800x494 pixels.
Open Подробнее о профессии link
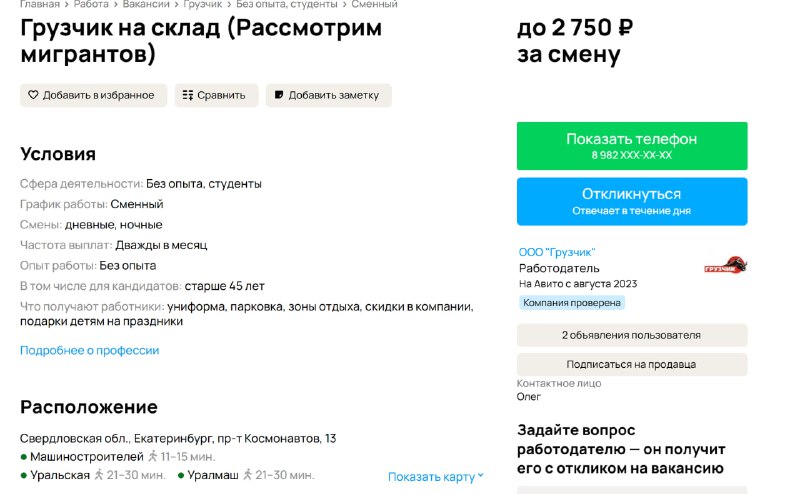tap(89, 351)
